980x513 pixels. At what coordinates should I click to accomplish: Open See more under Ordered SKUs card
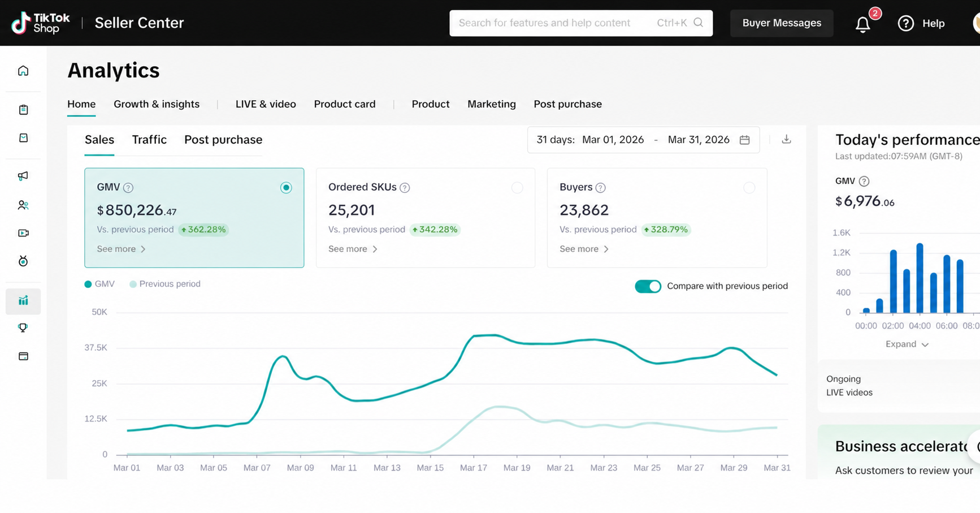pos(353,249)
